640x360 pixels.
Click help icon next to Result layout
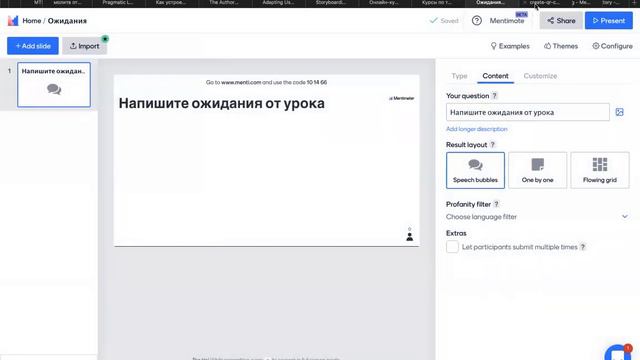[492, 144]
